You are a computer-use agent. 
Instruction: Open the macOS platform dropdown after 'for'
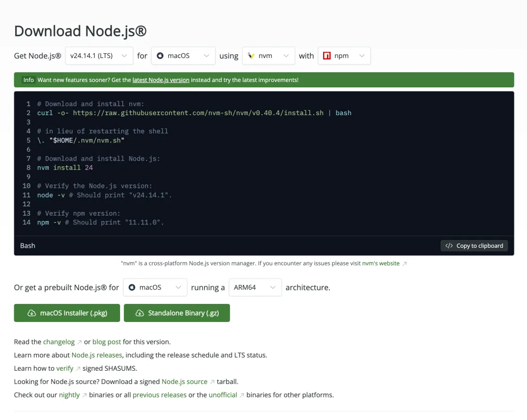pos(183,56)
